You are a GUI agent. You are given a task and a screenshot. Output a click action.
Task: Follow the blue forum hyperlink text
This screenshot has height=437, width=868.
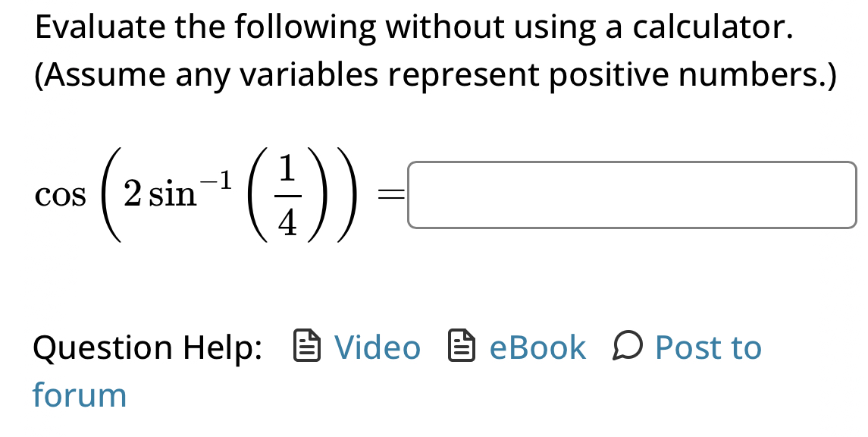[x=79, y=395]
